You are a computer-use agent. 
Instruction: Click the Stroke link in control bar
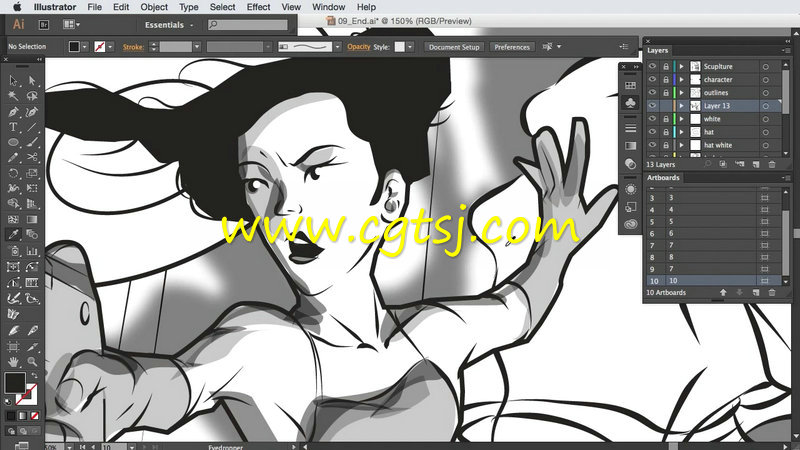coord(133,47)
